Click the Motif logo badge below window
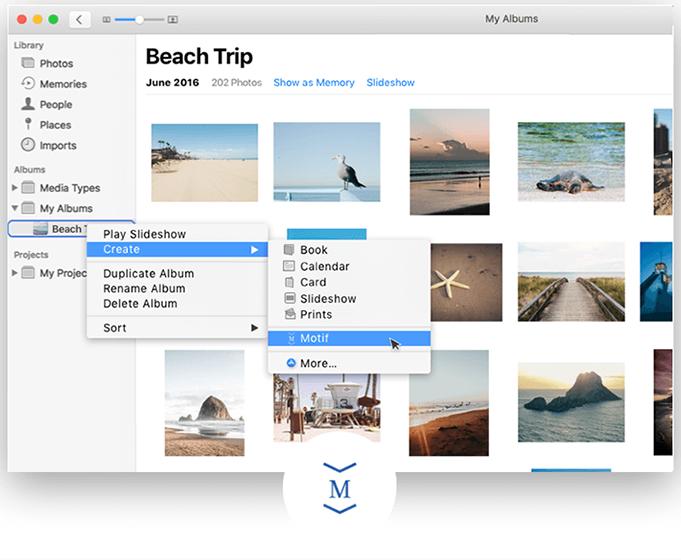681x560 pixels. click(x=340, y=489)
